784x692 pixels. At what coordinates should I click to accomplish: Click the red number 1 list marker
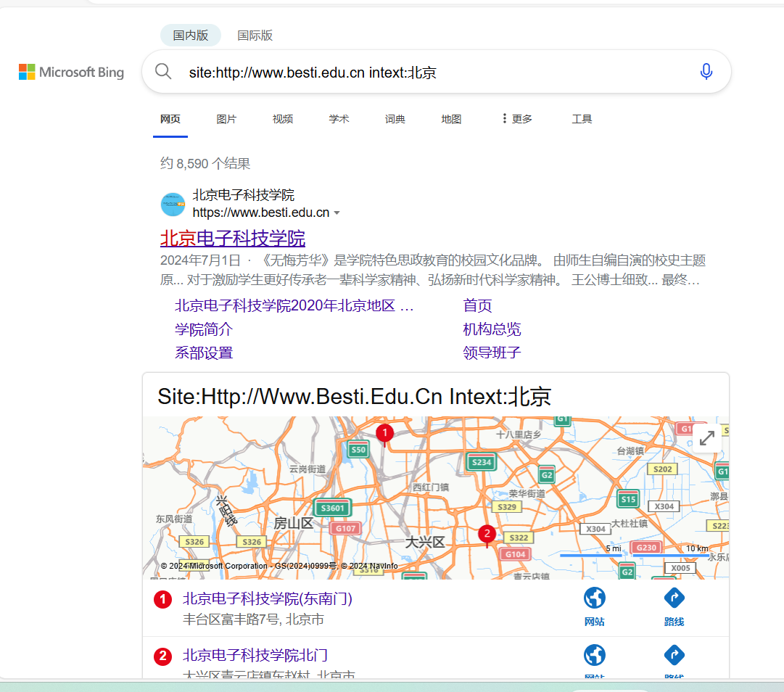click(162, 599)
